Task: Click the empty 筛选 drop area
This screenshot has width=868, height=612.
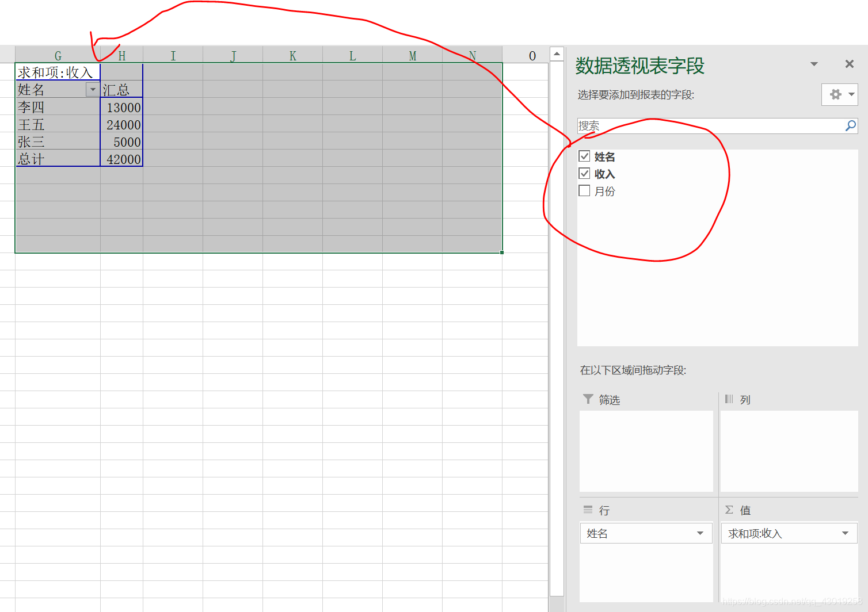Action: point(646,451)
